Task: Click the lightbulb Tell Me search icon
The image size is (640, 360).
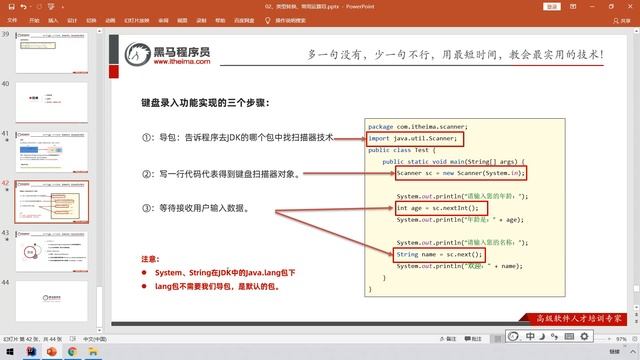Action: click(x=267, y=20)
